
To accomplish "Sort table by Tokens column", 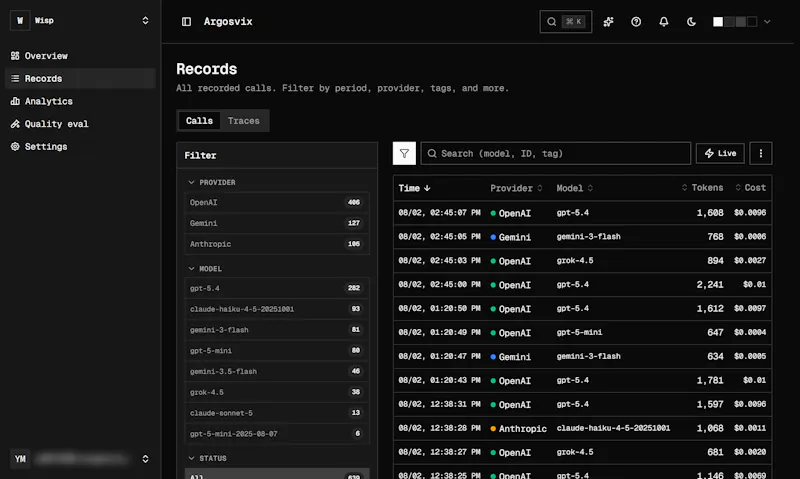I will tap(702, 188).
